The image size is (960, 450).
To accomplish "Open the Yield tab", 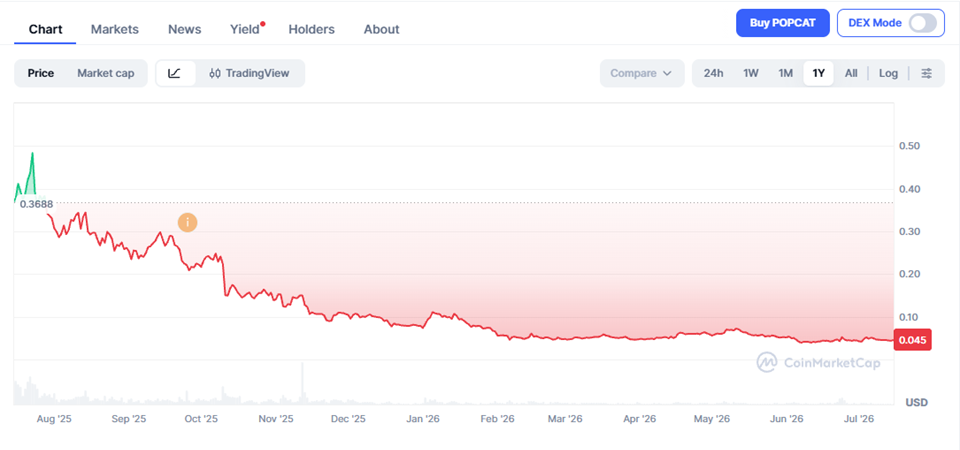I will [x=245, y=29].
